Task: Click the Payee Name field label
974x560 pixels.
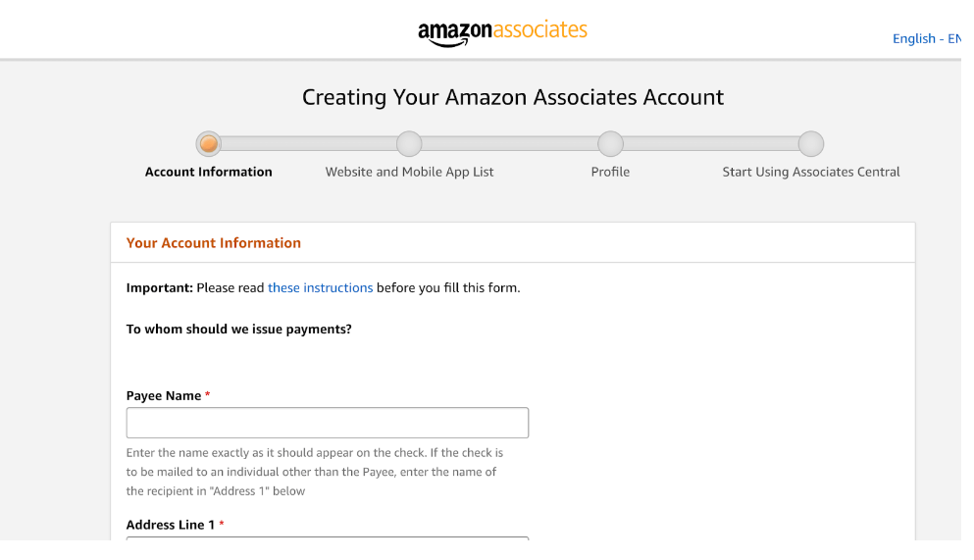Action: (x=163, y=395)
